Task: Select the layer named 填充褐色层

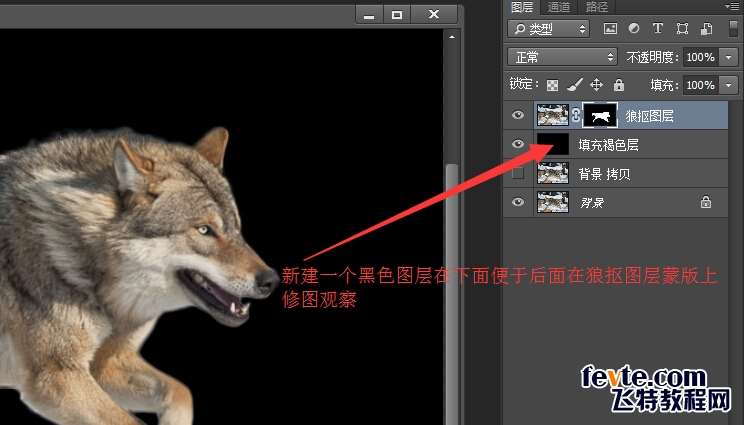Action: (x=608, y=145)
